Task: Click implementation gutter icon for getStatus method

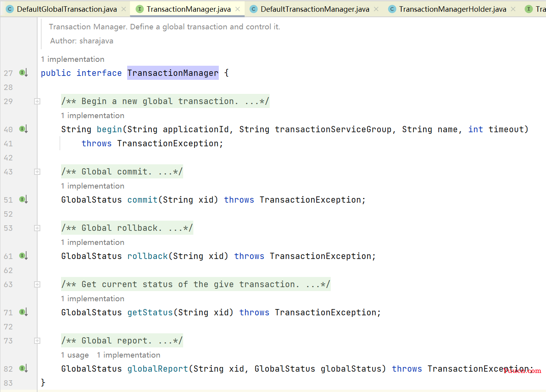Action: (23, 312)
